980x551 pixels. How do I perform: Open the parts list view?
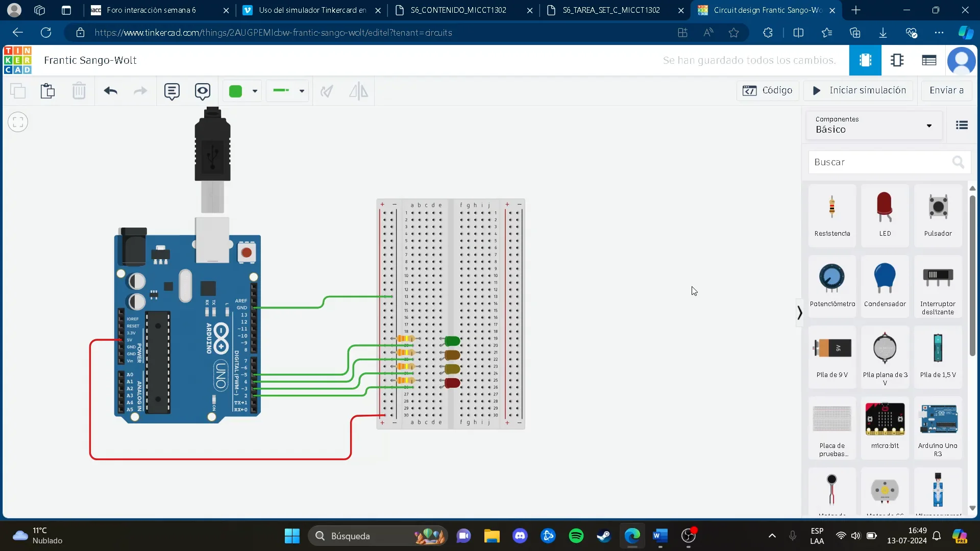pos(929,60)
